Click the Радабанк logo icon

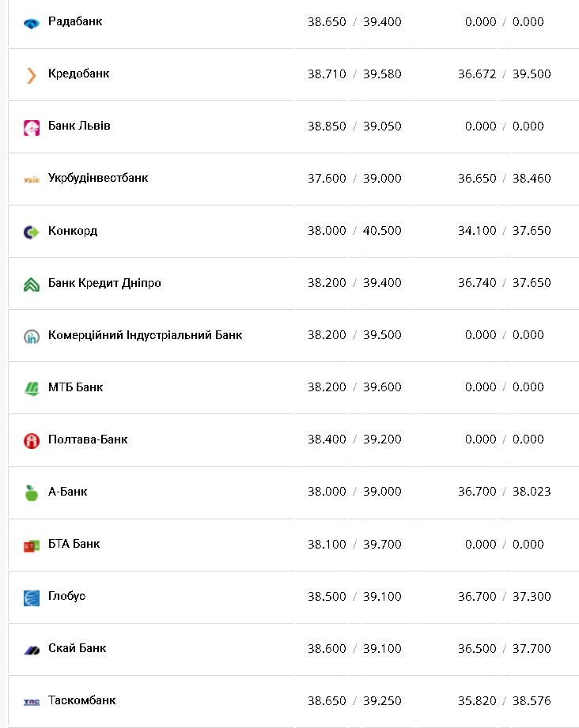coord(32,23)
